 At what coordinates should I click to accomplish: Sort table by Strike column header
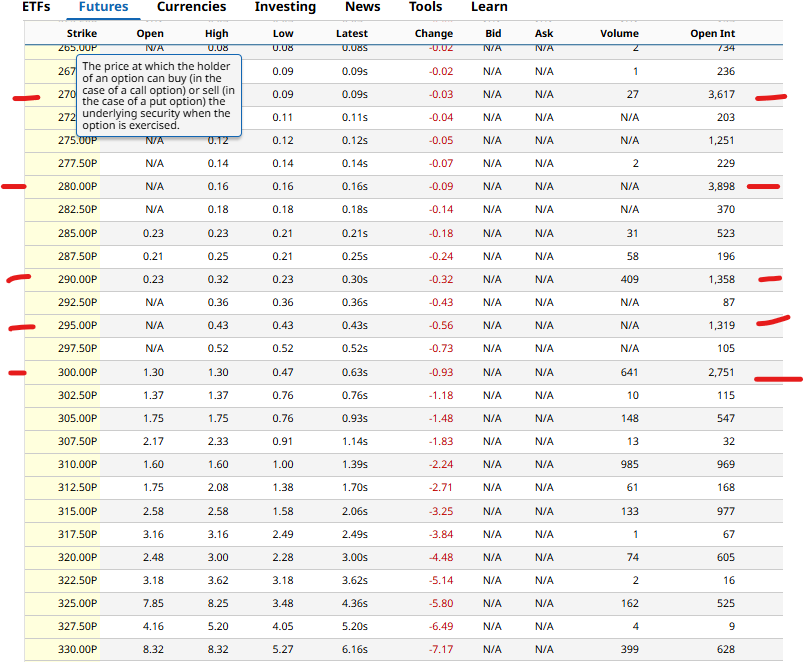[82, 34]
